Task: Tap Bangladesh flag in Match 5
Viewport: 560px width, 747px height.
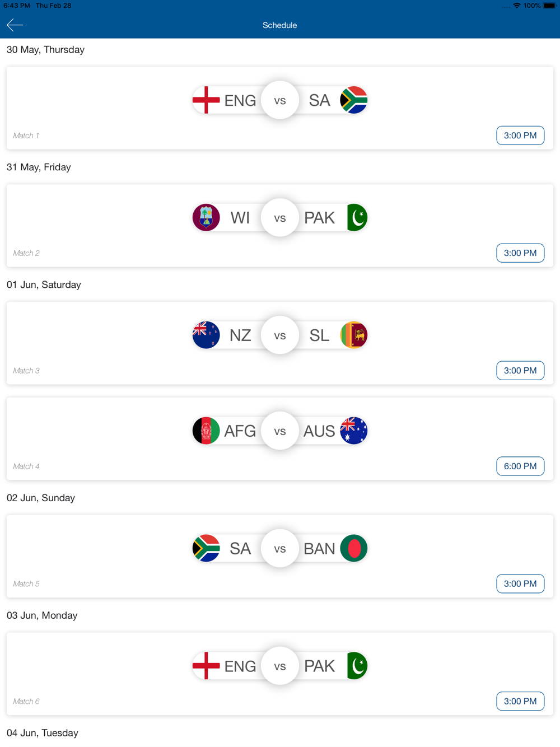Action: pyautogui.click(x=354, y=549)
